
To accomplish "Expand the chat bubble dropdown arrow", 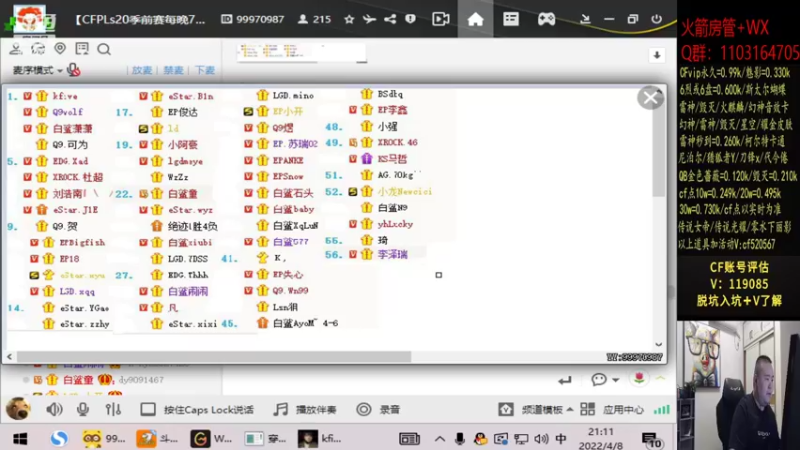I will 615,380.
